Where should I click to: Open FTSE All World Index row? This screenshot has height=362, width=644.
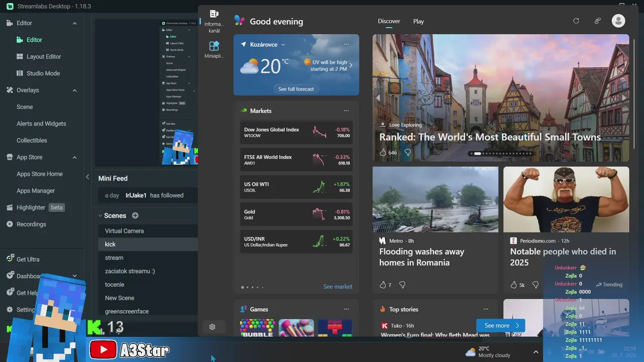[x=296, y=160]
